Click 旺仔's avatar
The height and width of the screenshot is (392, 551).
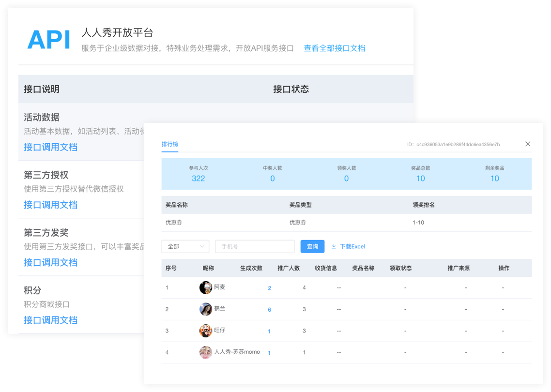click(x=206, y=331)
